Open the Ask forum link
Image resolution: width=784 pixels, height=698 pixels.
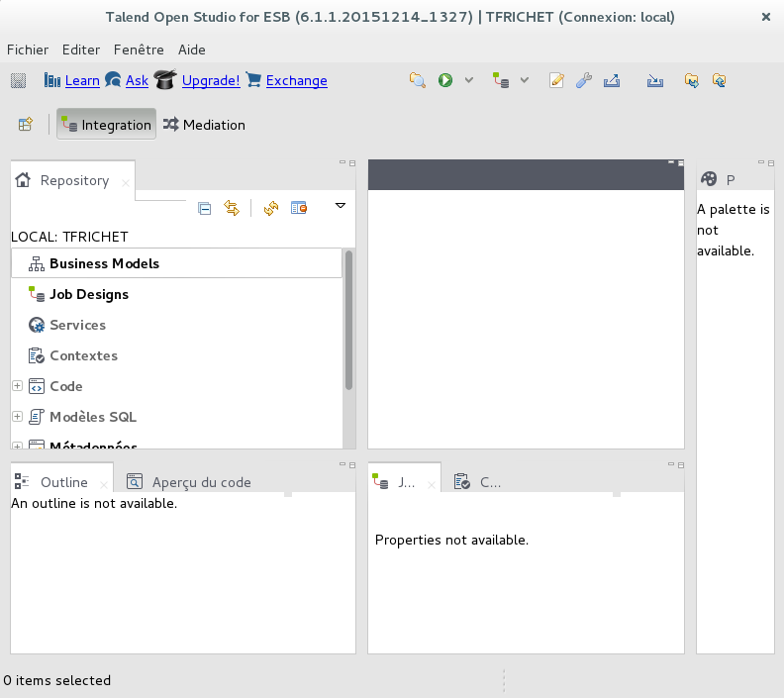pyautogui.click(x=137, y=80)
